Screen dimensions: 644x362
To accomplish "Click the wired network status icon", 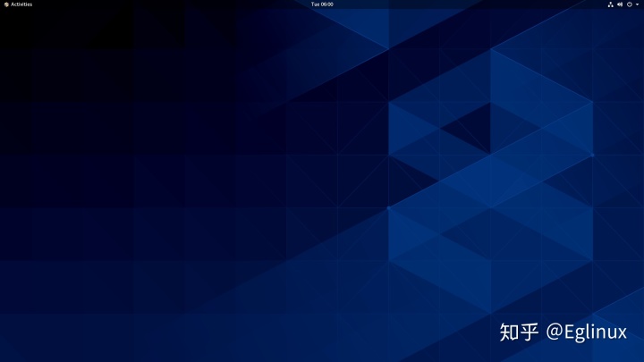I will 610,4.
